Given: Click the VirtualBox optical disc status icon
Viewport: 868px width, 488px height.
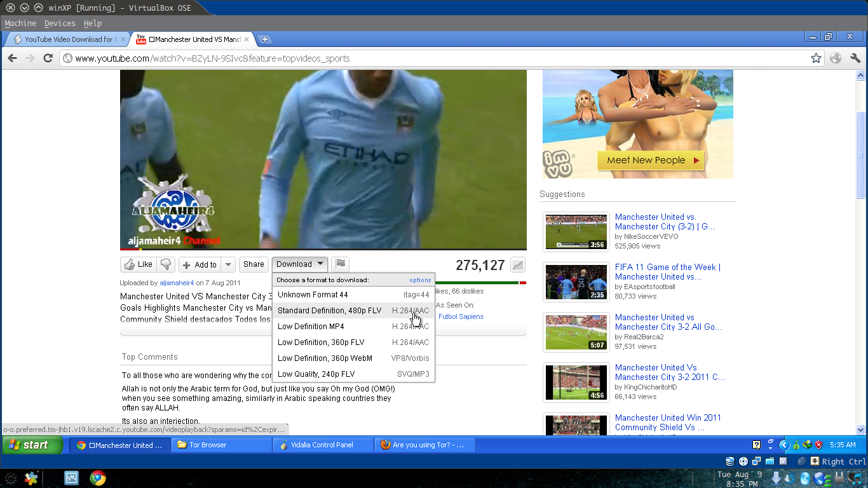Looking at the screenshot, I should click(743, 461).
